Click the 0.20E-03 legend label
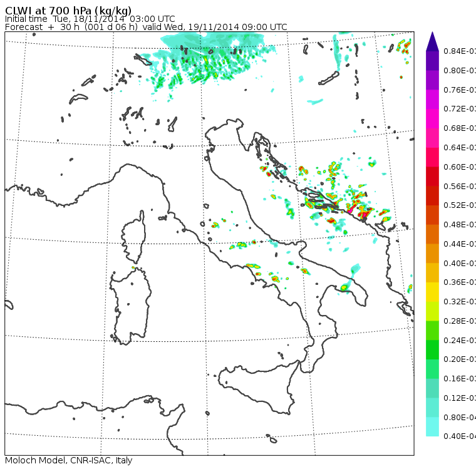 (x=460, y=359)
